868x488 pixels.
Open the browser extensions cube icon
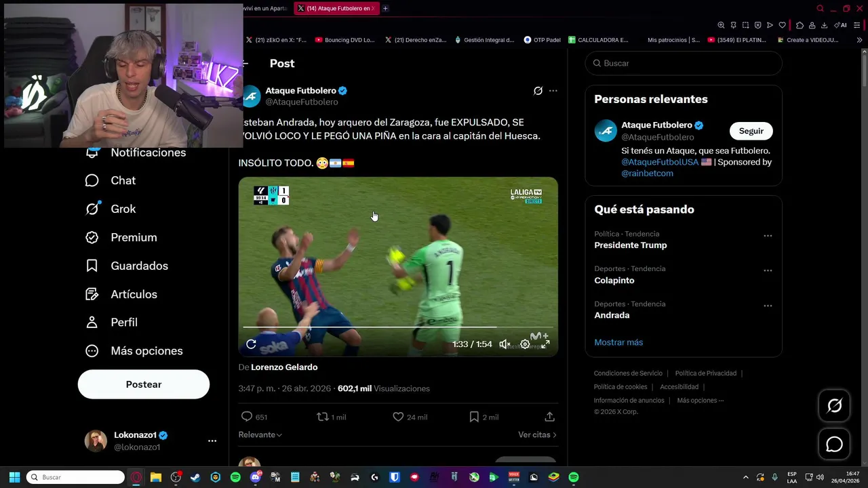coord(800,25)
